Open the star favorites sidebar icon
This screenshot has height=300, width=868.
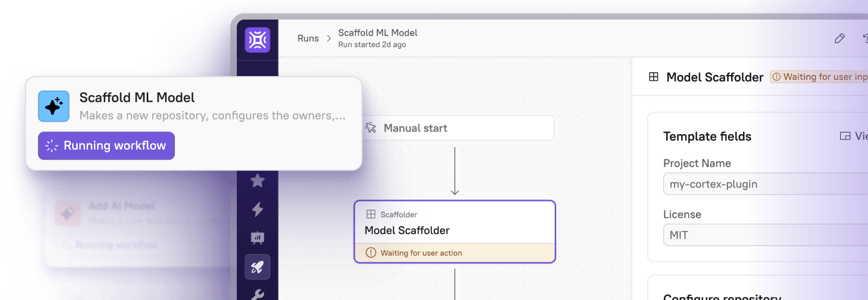click(257, 180)
